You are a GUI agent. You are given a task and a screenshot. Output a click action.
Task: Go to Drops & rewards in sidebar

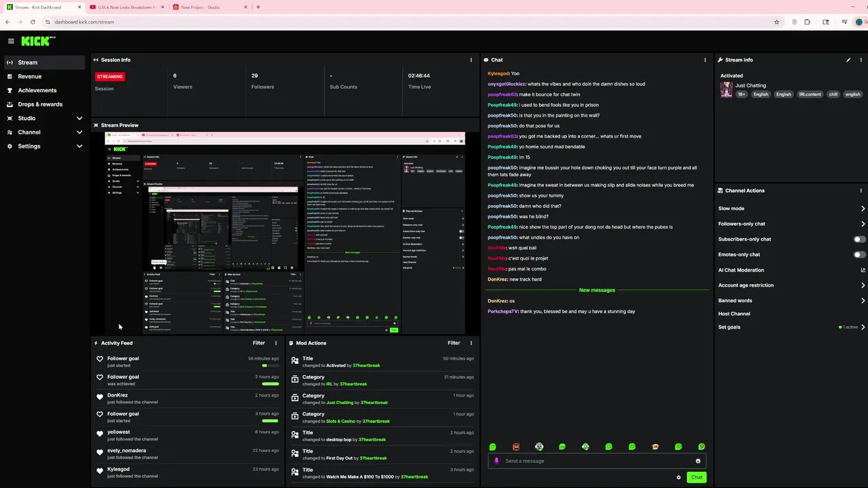click(45, 104)
